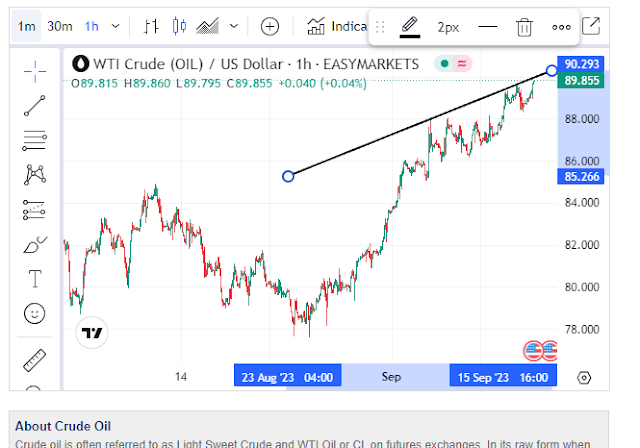Select the 1m timeframe

pyautogui.click(x=26, y=27)
